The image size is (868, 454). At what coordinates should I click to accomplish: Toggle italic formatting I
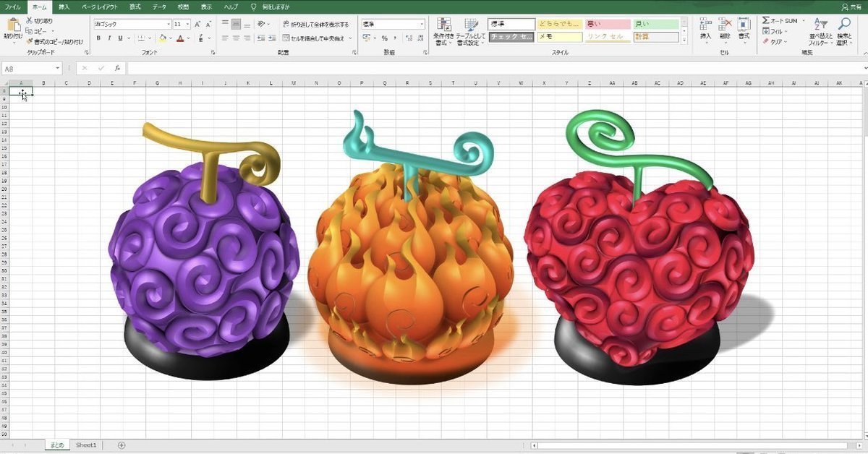point(109,38)
